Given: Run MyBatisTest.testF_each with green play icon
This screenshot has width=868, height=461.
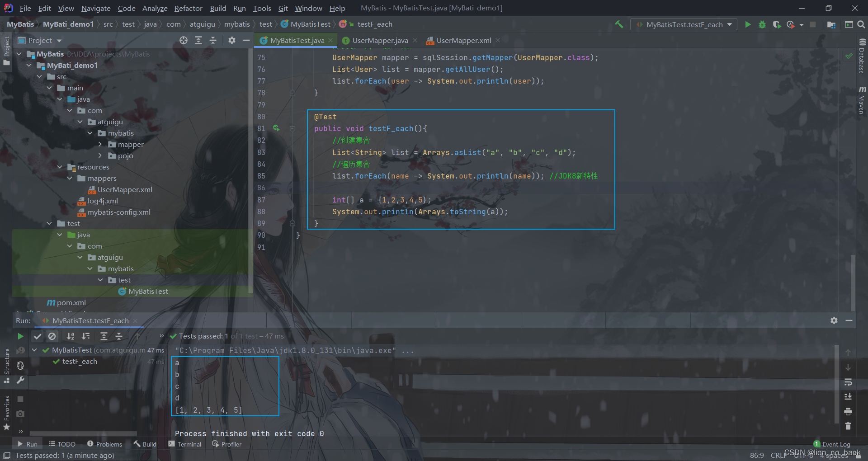Looking at the screenshot, I should 748,24.
